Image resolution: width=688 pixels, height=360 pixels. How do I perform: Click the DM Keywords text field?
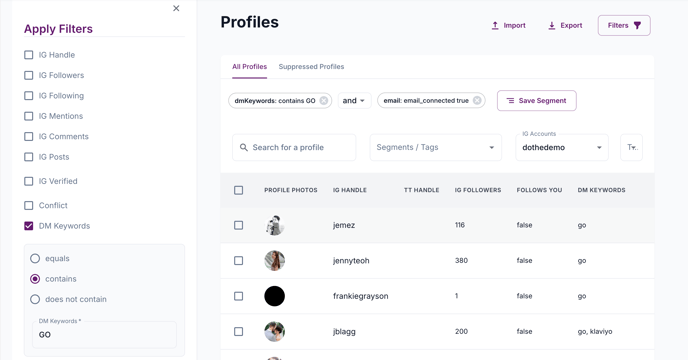pyautogui.click(x=104, y=335)
